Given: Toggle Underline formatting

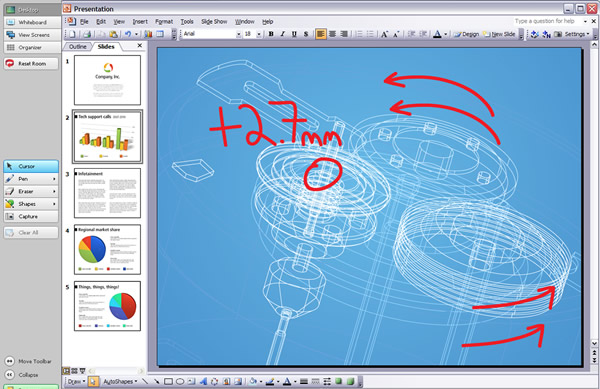Looking at the screenshot, I should 294,34.
